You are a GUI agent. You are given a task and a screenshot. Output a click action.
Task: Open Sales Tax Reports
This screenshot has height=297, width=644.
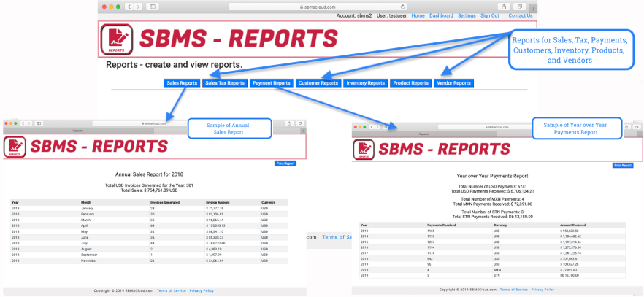click(x=225, y=83)
